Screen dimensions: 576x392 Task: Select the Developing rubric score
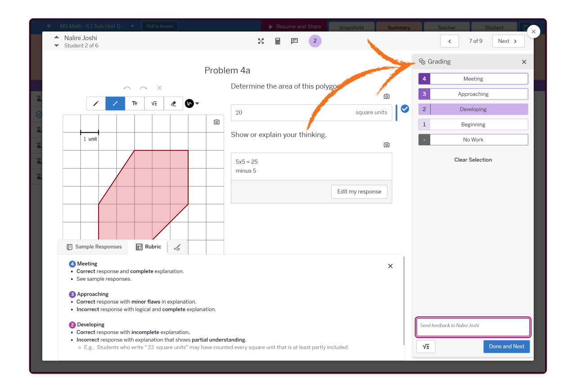tap(473, 109)
